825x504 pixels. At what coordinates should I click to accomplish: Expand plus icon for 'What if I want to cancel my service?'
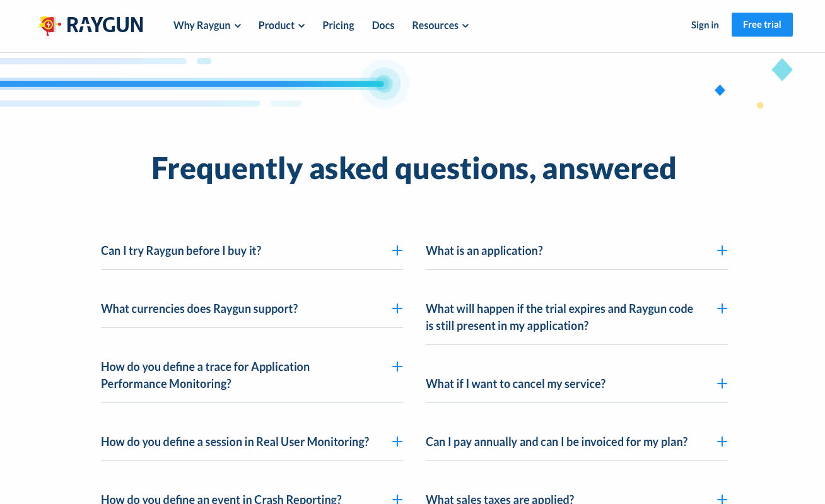click(722, 384)
